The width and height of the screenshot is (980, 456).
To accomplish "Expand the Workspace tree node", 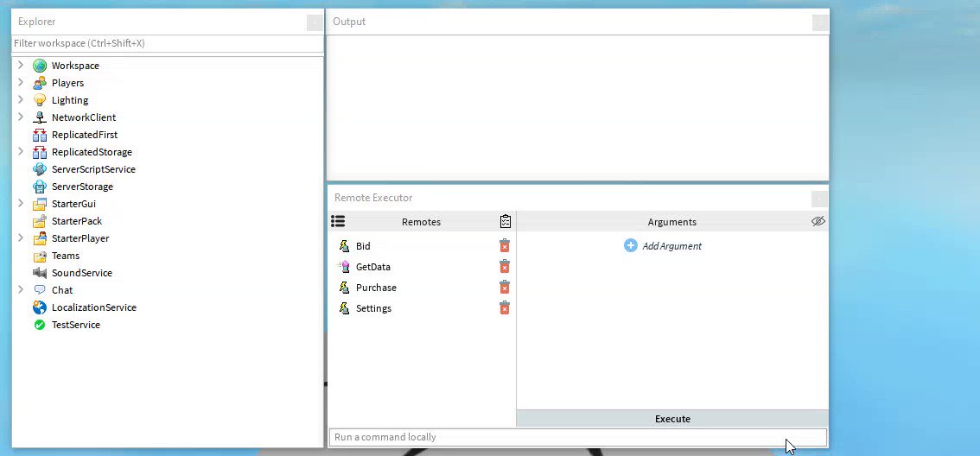I will click(21, 65).
